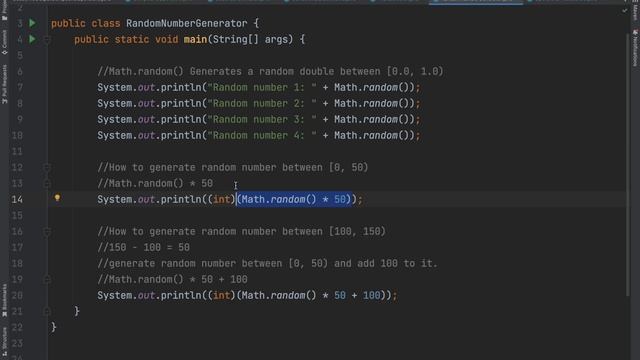Click the "Random number 1: " string
This screenshot has height=360, width=640.
[x=262, y=87]
